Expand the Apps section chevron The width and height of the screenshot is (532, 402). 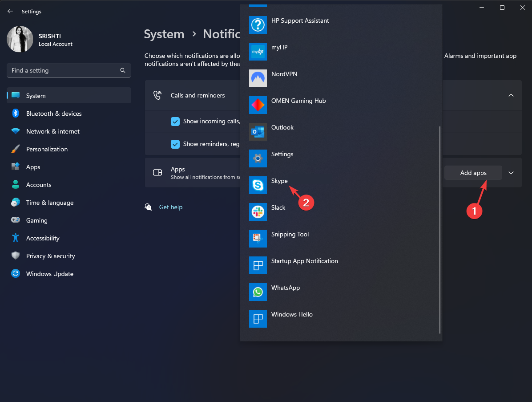511,173
